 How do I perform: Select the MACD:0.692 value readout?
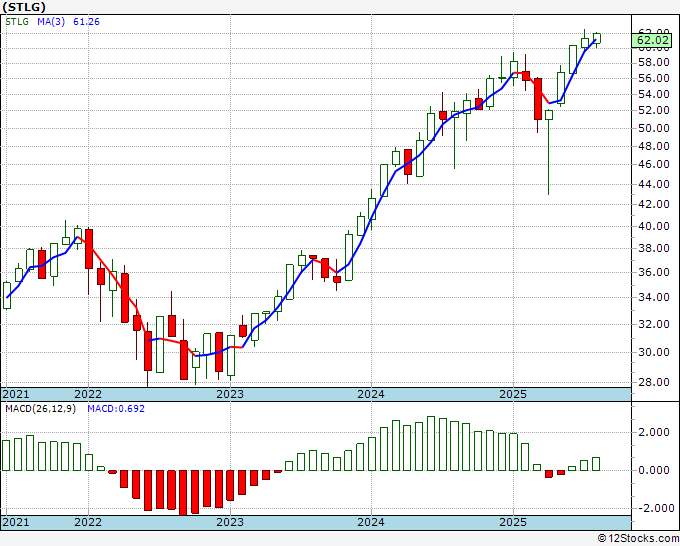coord(116,409)
